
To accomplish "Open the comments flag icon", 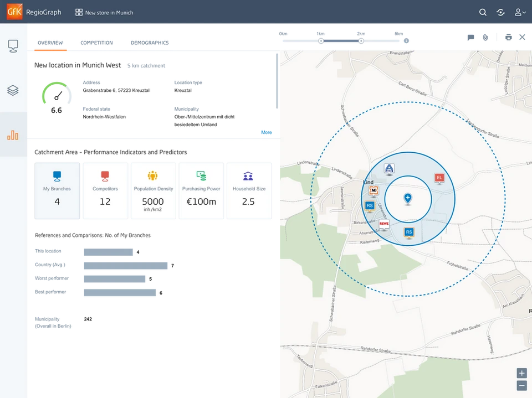I will [x=470, y=37].
